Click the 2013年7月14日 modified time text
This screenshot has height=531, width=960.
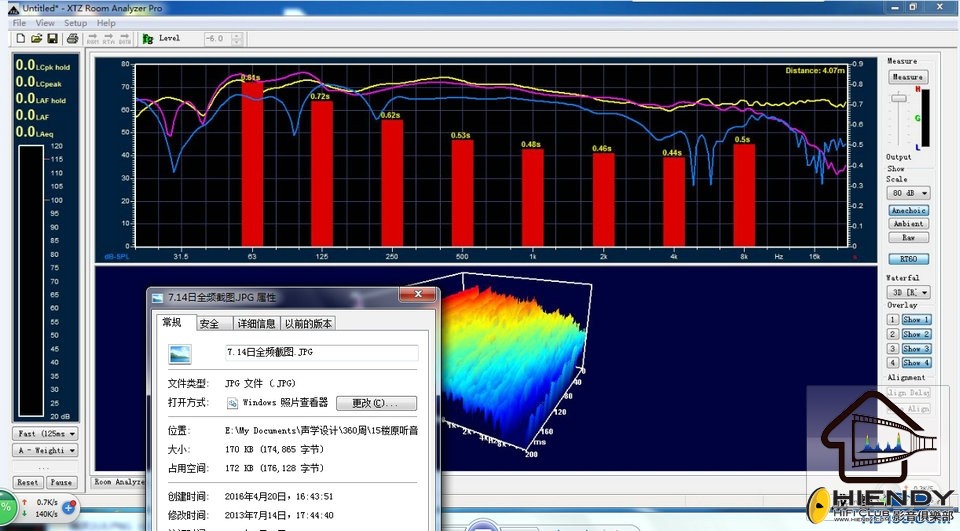[279, 515]
